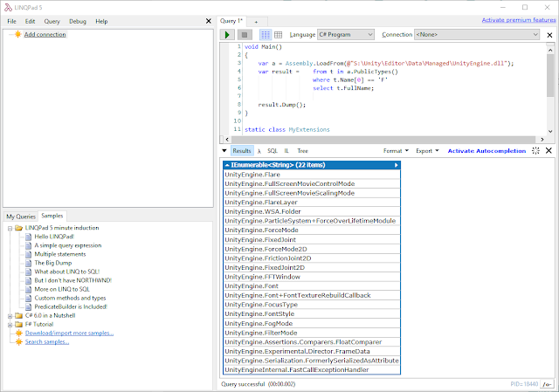Click LINQPad app logo in title bar
559x392 pixels.
coord(8,8)
